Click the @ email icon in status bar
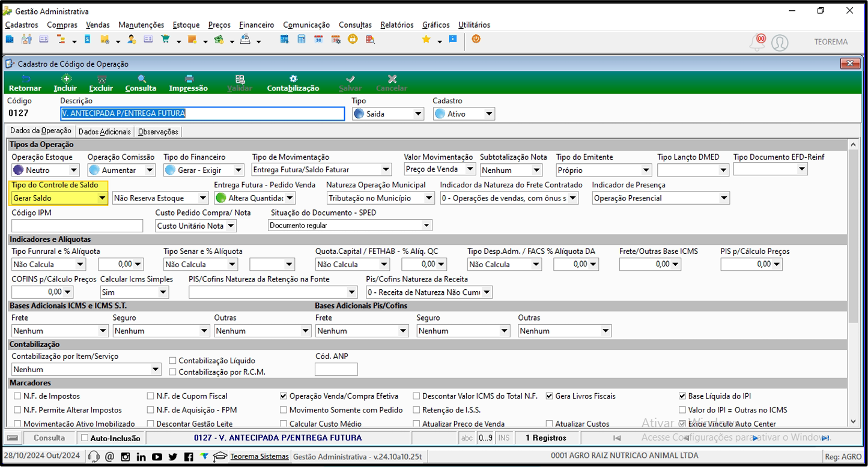The height and width of the screenshot is (467, 868). click(x=109, y=457)
